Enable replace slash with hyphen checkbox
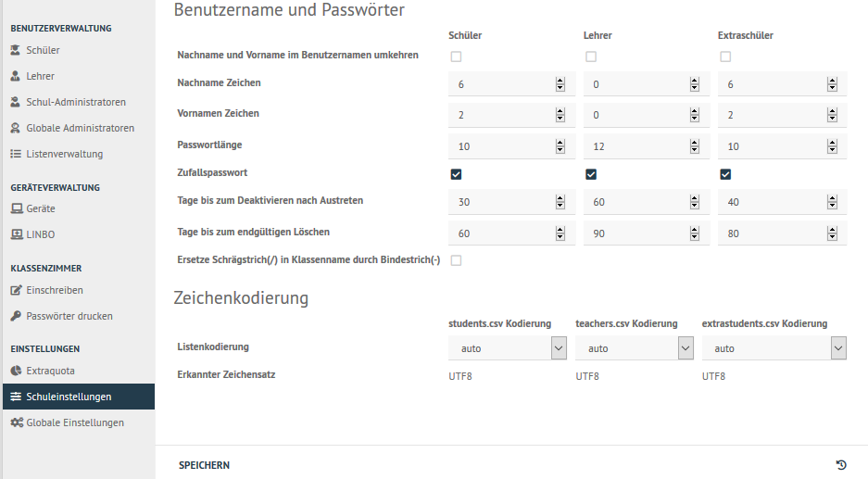The width and height of the screenshot is (868, 479). click(456, 260)
